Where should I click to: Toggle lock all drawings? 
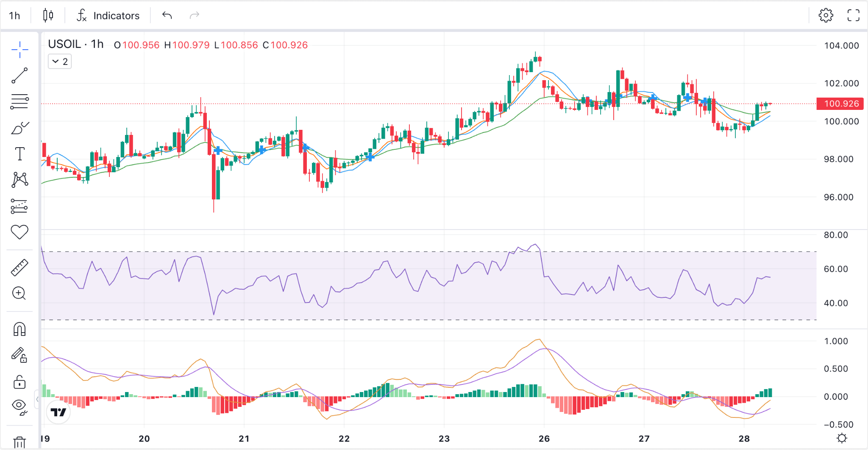point(19,382)
